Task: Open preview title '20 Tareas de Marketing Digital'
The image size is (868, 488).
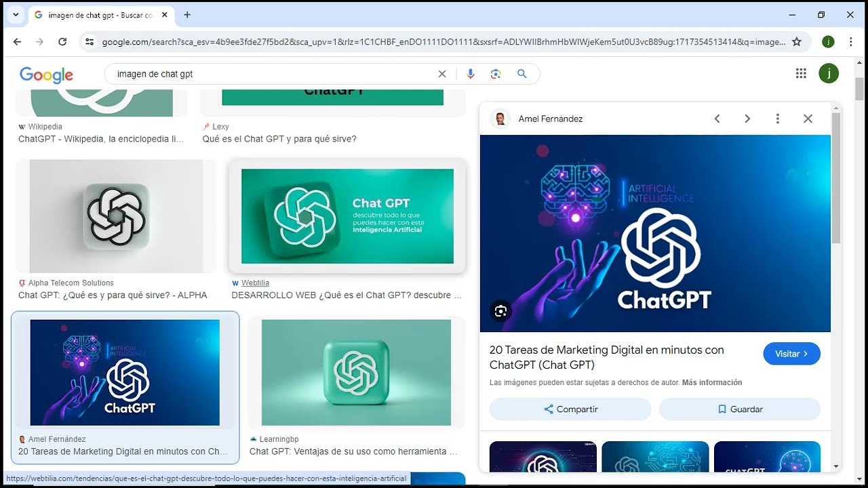Action: 607,357
